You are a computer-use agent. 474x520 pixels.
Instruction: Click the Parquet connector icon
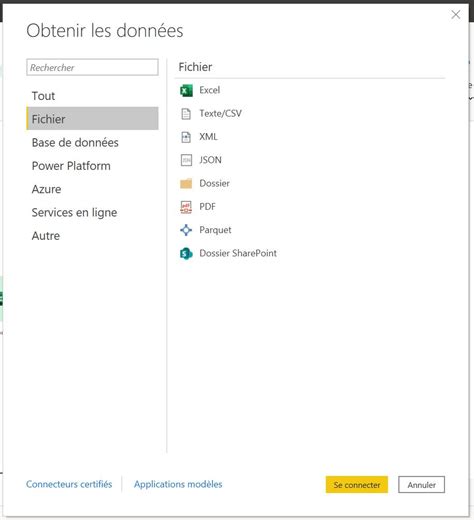pos(186,230)
